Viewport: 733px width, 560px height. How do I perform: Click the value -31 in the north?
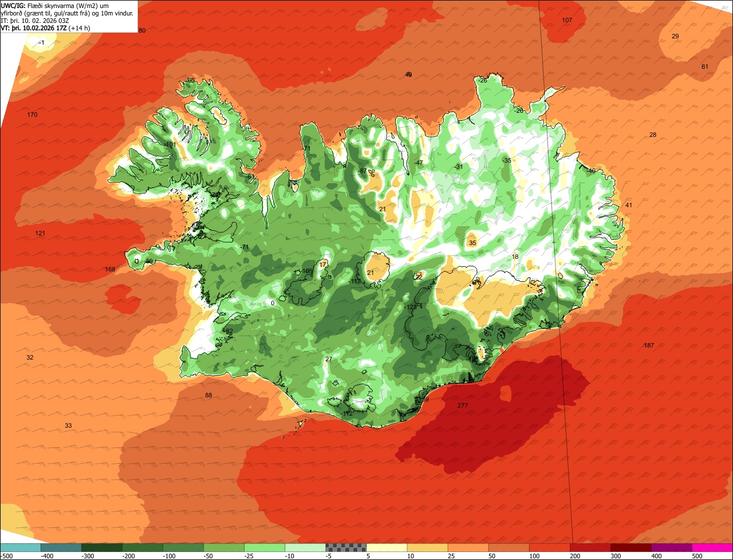click(x=458, y=167)
